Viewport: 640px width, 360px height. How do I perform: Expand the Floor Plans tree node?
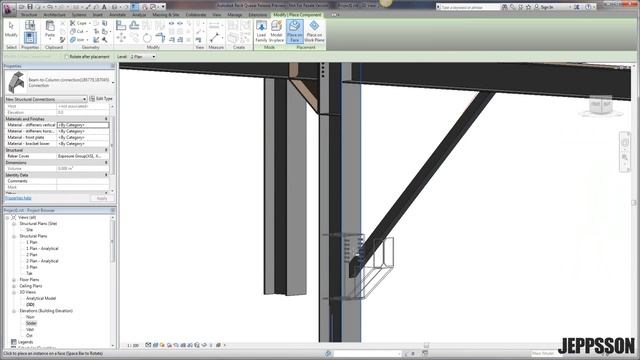click(x=14, y=280)
